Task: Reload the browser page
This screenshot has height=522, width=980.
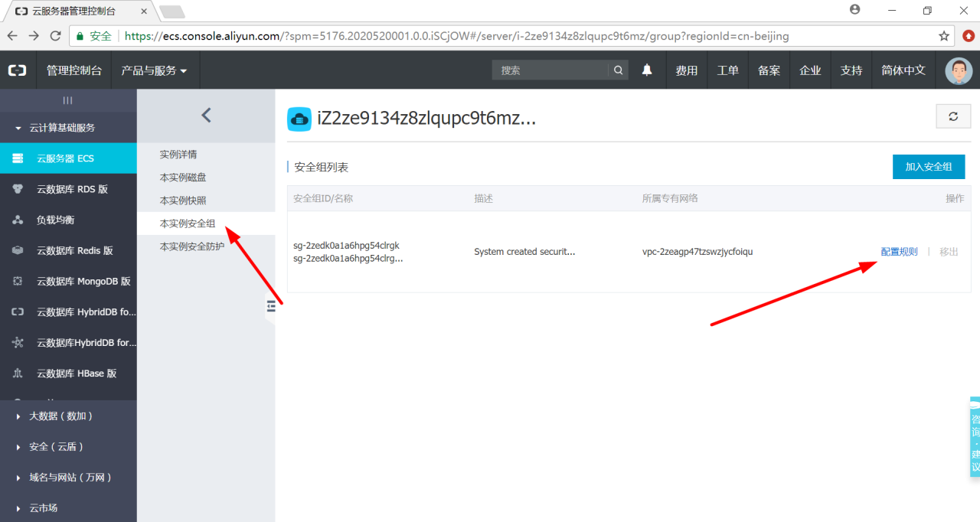Action: click(x=55, y=36)
